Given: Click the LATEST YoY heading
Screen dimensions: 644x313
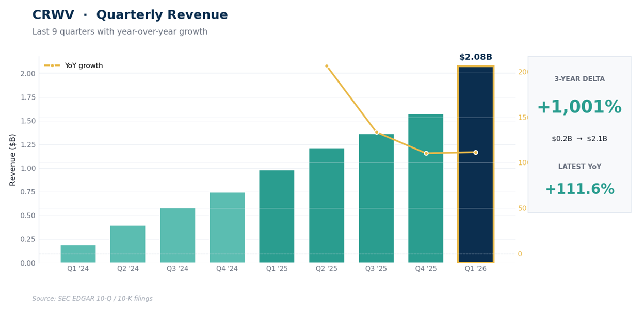Looking at the screenshot, I should (579, 167).
